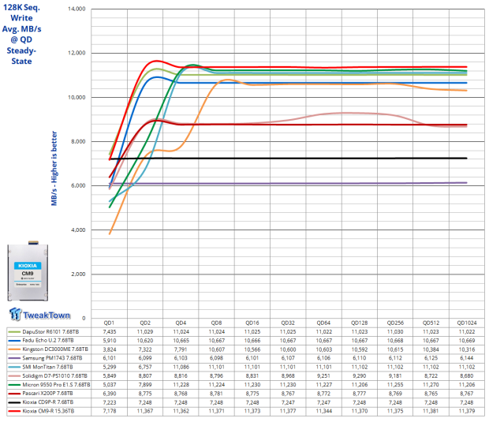Click Kioxia CD9P-R QD1 value 7,223
489x448 pixels.
pos(110,402)
